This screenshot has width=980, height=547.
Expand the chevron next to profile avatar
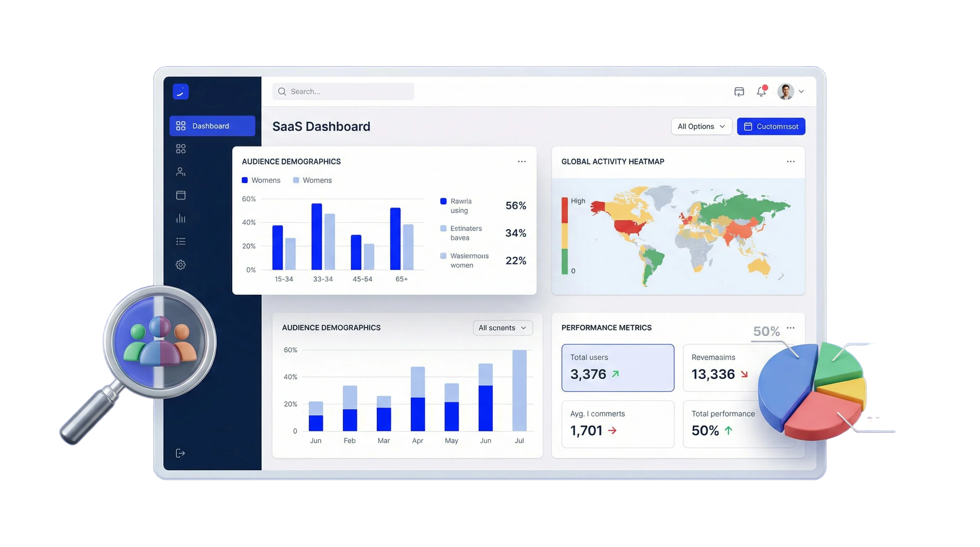tap(801, 92)
